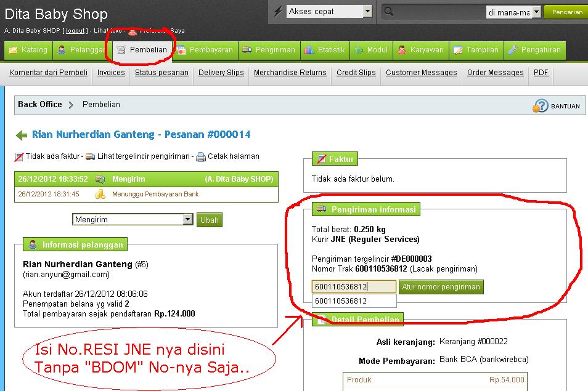This screenshot has height=391, width=588.
Task: Open the Pengiriman tab
Action: (x=269, y=50)
